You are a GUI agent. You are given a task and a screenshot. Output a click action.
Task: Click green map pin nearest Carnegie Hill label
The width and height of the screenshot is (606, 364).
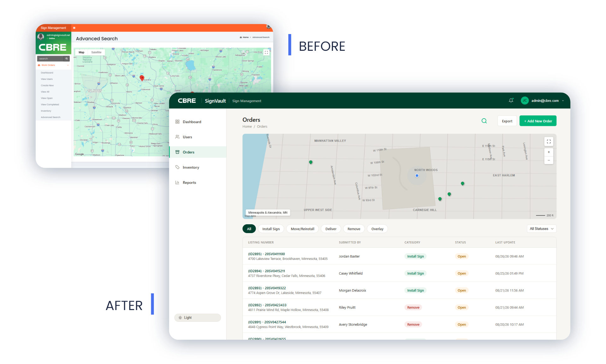coord(440,199)
